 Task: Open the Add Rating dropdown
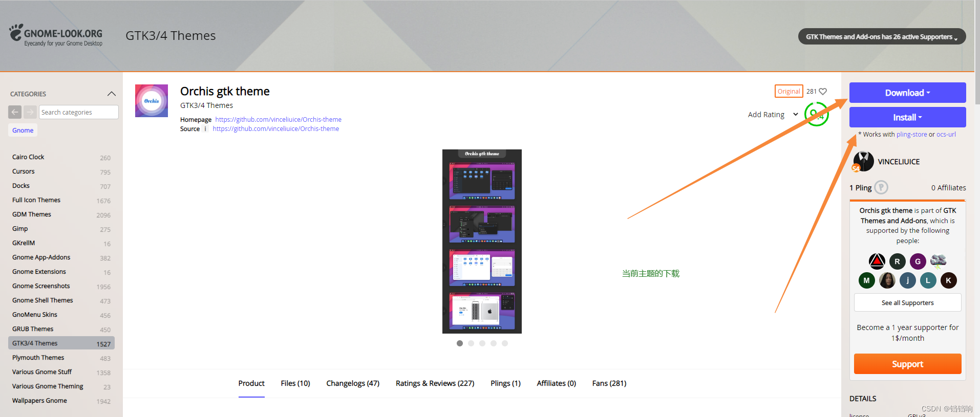point(773,115)
